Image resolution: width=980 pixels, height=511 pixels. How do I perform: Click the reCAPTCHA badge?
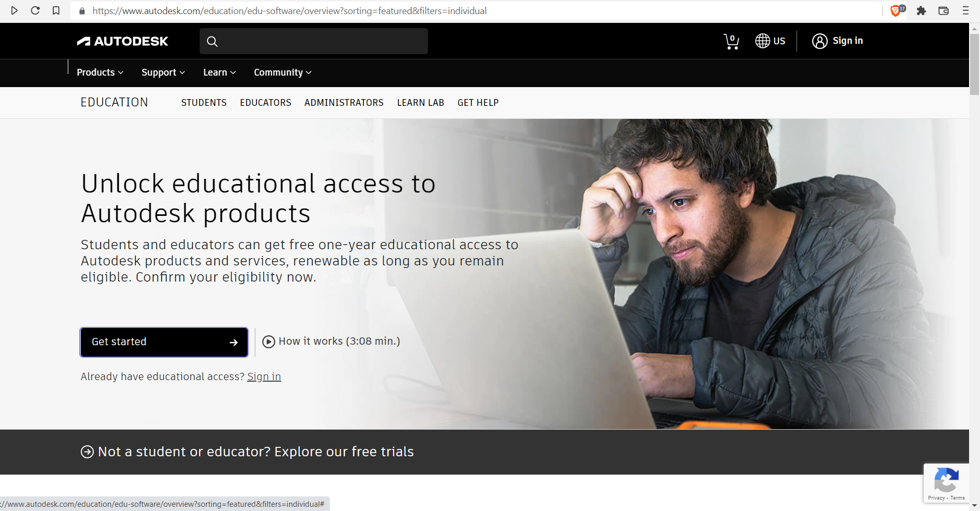point(946,483)
